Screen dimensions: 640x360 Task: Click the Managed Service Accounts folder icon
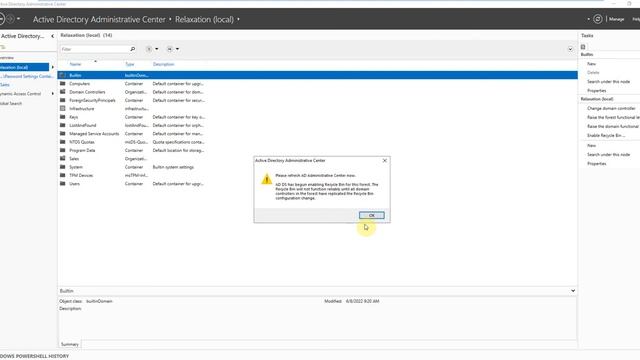point(62,133)
